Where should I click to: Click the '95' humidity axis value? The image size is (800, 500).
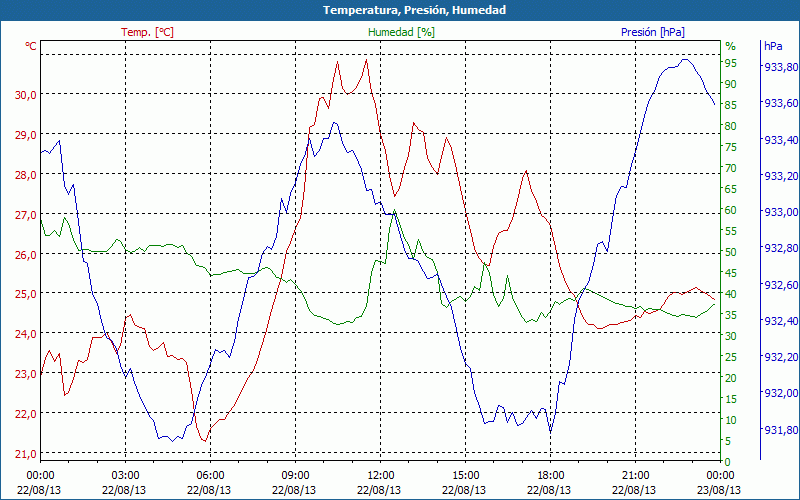pos(731,63)
